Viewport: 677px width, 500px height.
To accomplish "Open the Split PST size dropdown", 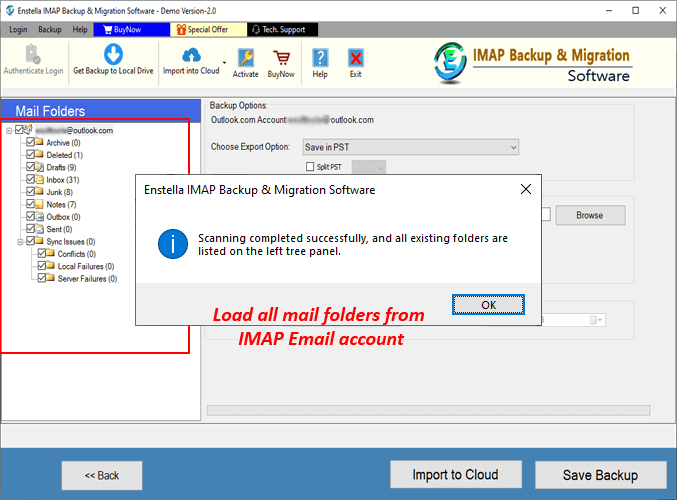I will [369, 168].
